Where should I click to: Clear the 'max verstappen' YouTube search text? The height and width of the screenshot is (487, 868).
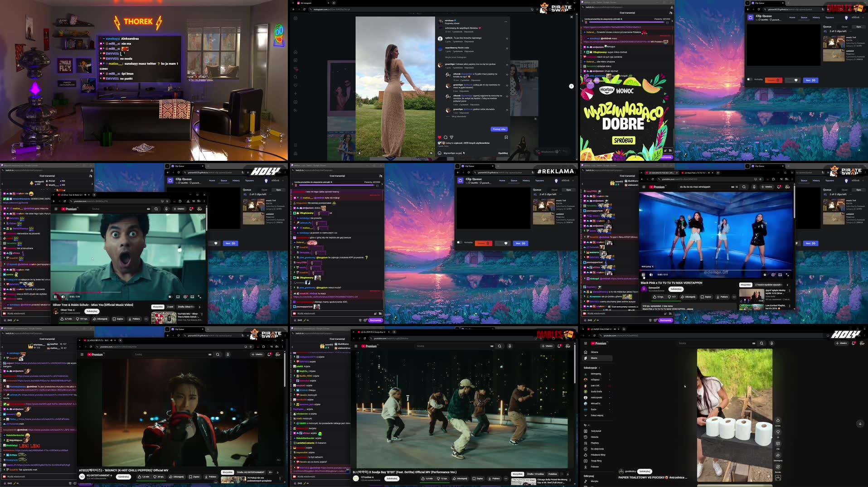[737, 187]
